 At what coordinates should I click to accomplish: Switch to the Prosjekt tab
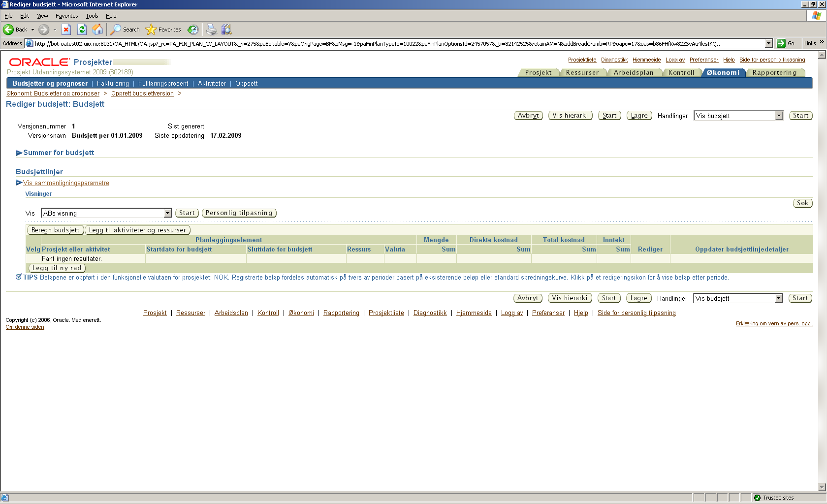538,72
